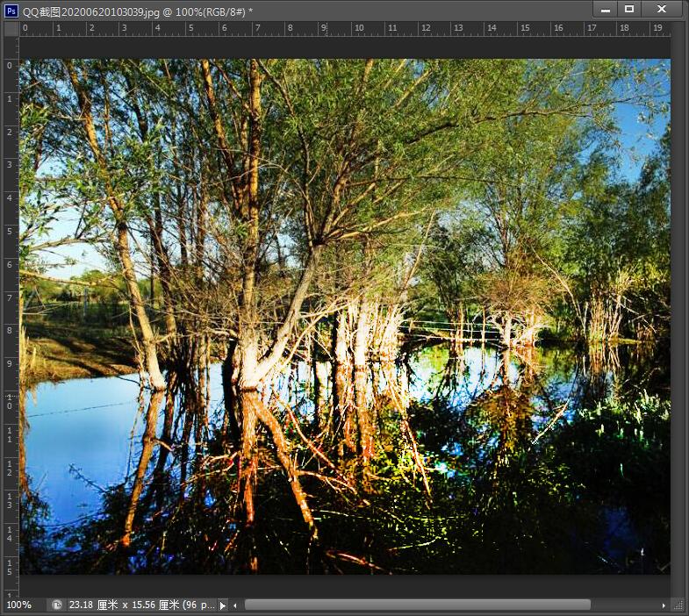This screenshot has height=616, width=689.
Task: Close the QQ截图 document window
Action: point(661,9)
